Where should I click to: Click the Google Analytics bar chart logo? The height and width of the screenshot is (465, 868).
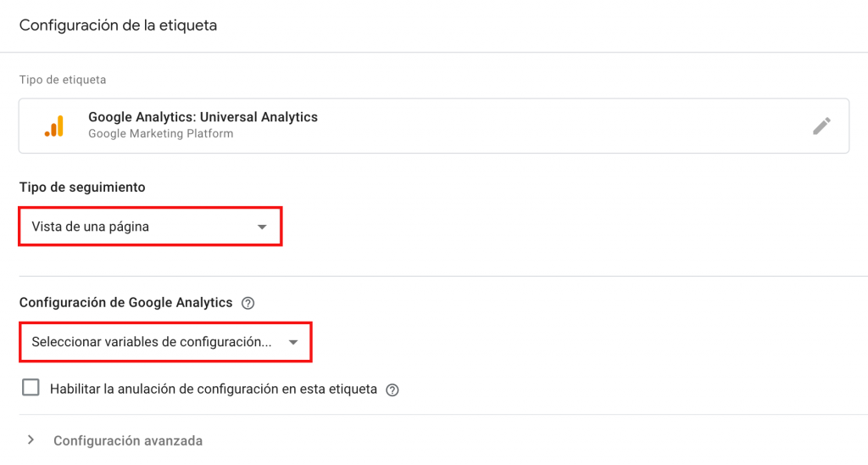pos(53,126)
